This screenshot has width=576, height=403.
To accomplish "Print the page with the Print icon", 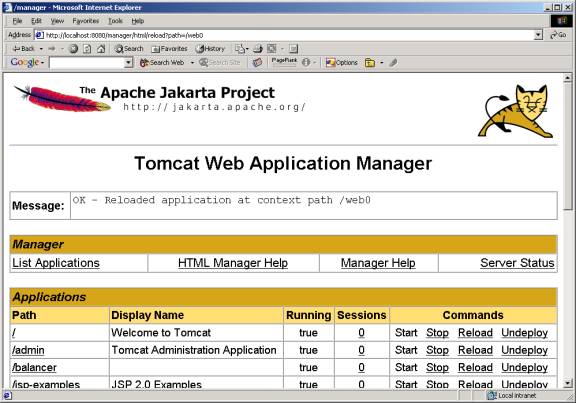I will pyautogui.click(x=258, y=48).
